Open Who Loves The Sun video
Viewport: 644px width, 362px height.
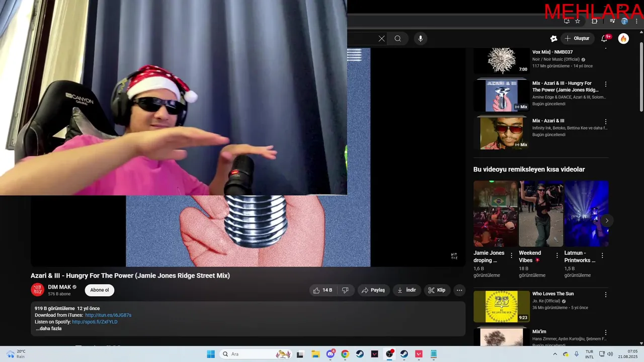pos(502,306)
